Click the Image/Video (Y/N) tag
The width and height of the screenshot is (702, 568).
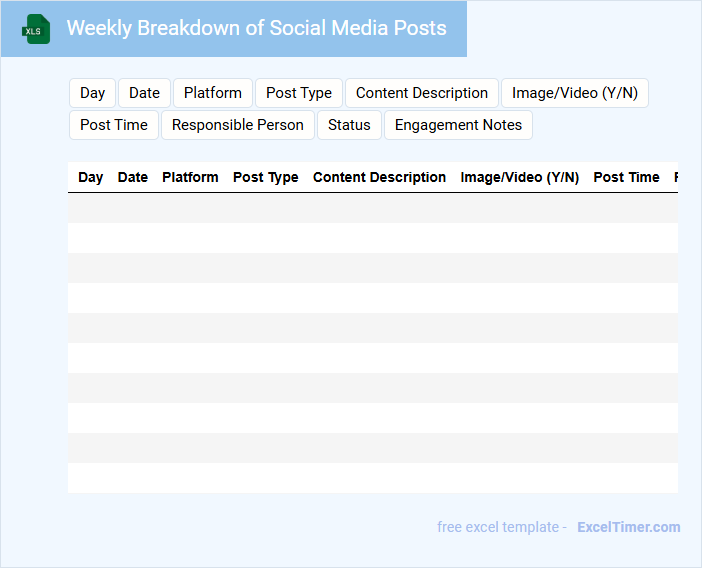tap(575, 93)
